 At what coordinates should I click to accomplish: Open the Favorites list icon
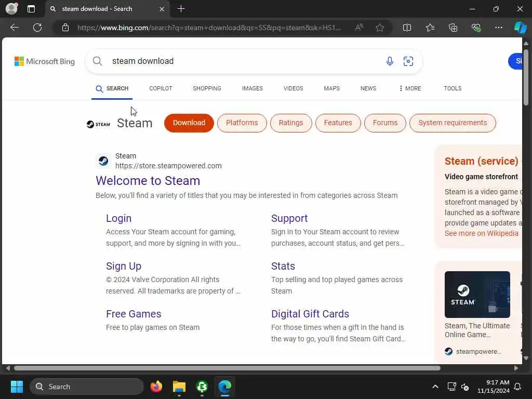point(430,28)
